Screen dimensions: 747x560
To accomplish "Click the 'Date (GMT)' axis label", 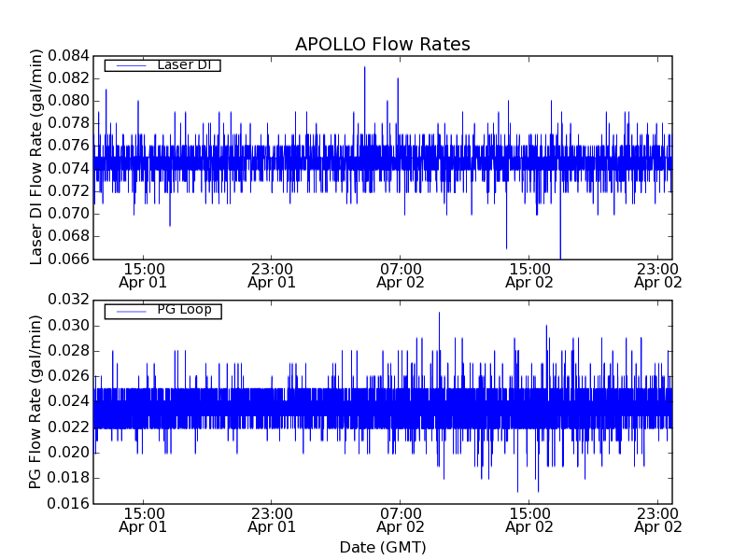I will click(x=383, y=548).
